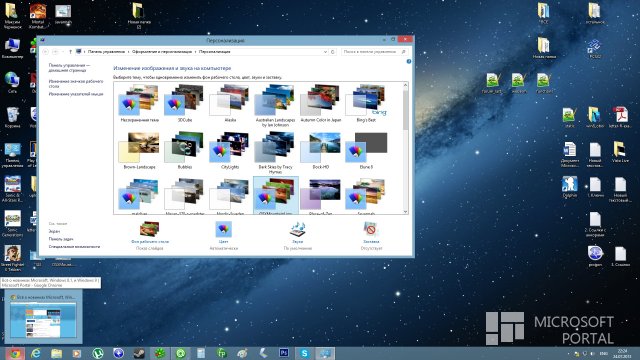
Task: Go back in the Personalization window
Action: tap(45, 52)
